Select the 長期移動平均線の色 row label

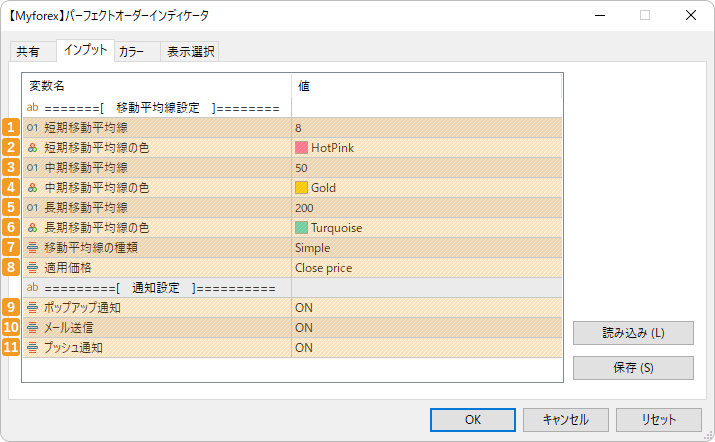coord(97,228)
